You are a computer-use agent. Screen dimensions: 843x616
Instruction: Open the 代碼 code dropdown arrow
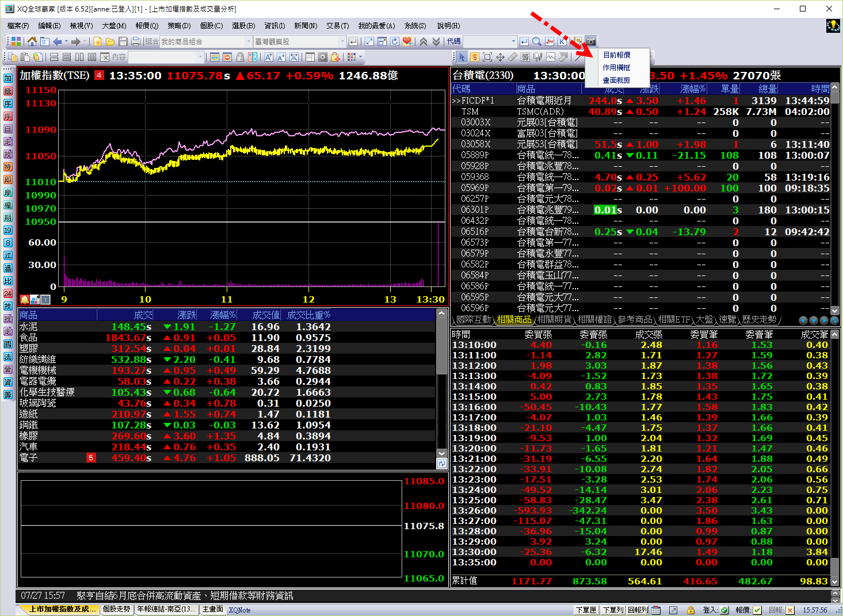point(513,41)
